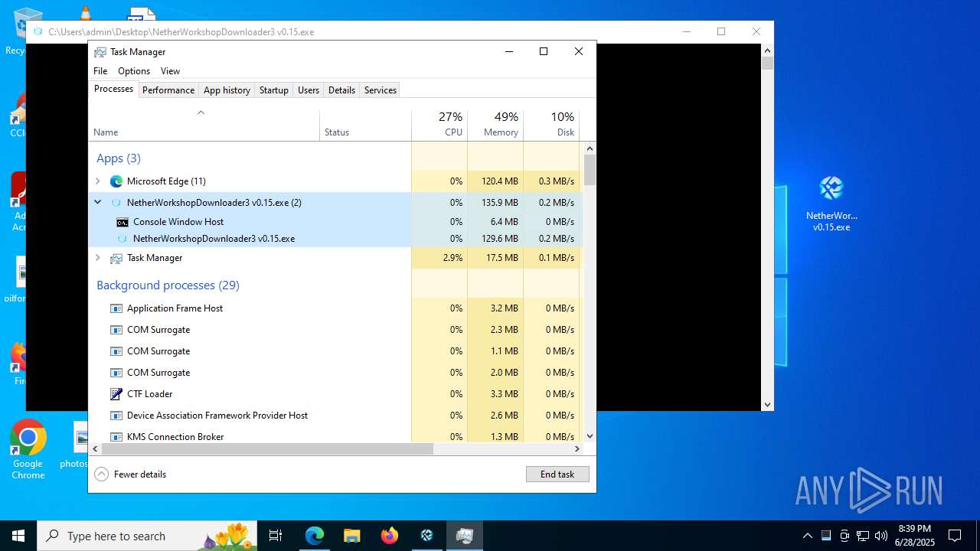Open File Explorer from the taskbar
Screen dimensions: 980x551
tap(351, 536)
